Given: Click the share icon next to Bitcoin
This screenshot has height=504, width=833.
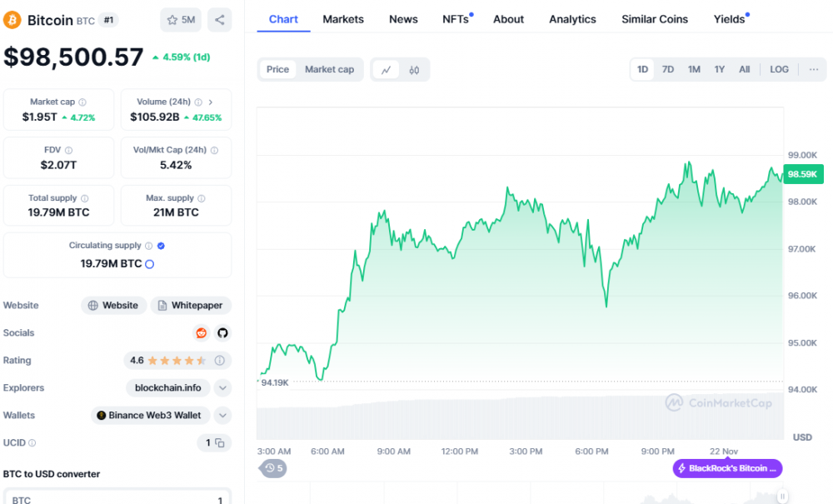Looking at the screenshot, I should (x=219, y=19).
